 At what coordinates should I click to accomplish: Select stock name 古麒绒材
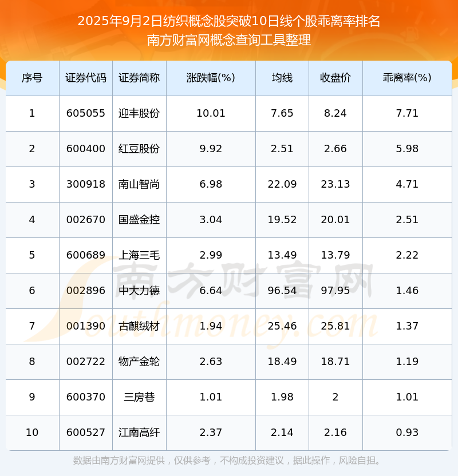tap(139, 326)
